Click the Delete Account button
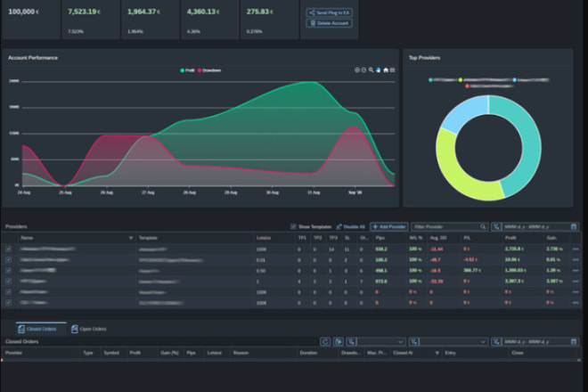Viewport: 588px width, 392px height. click(x=330, y=23)
